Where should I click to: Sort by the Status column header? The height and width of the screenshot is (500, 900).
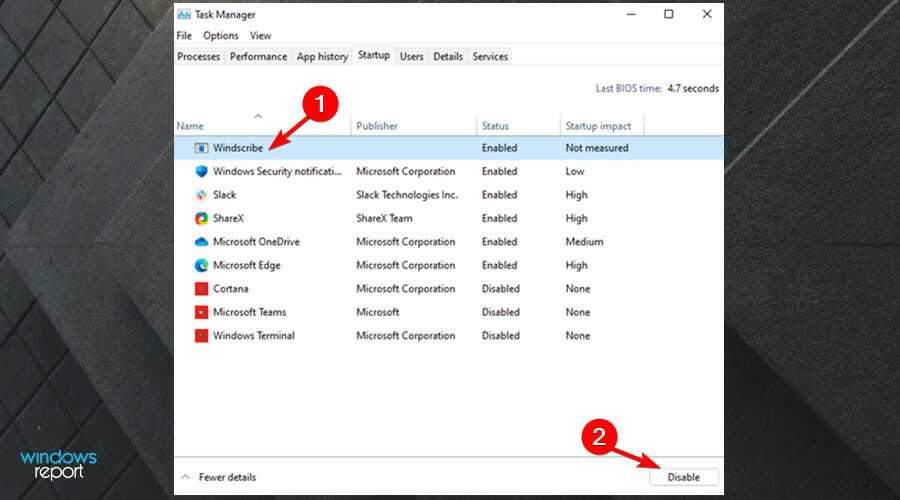click(495, 126)
